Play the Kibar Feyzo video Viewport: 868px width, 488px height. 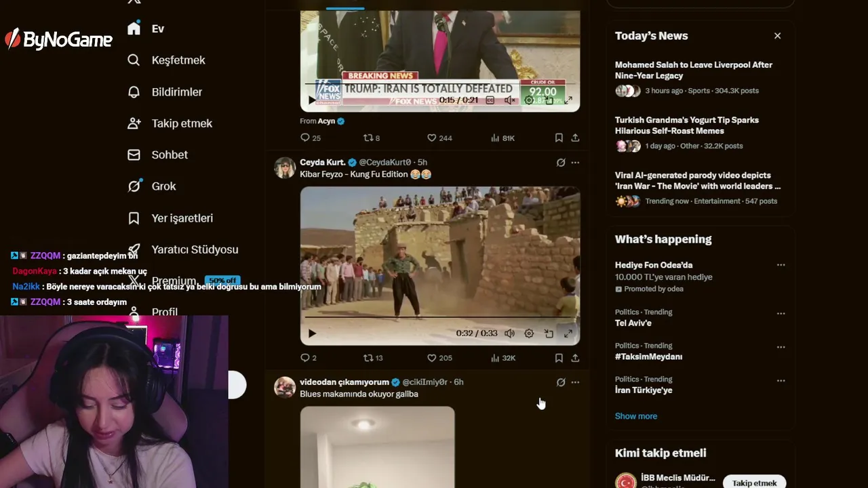312,333
